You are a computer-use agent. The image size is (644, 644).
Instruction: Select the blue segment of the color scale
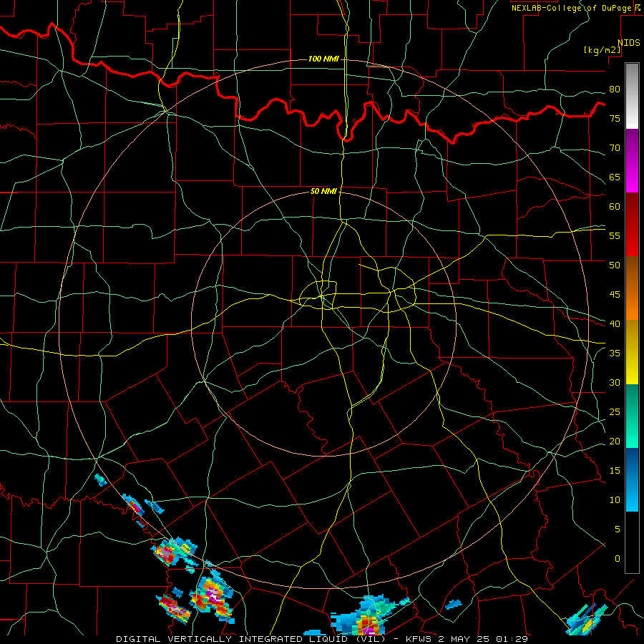pos(632,479)
